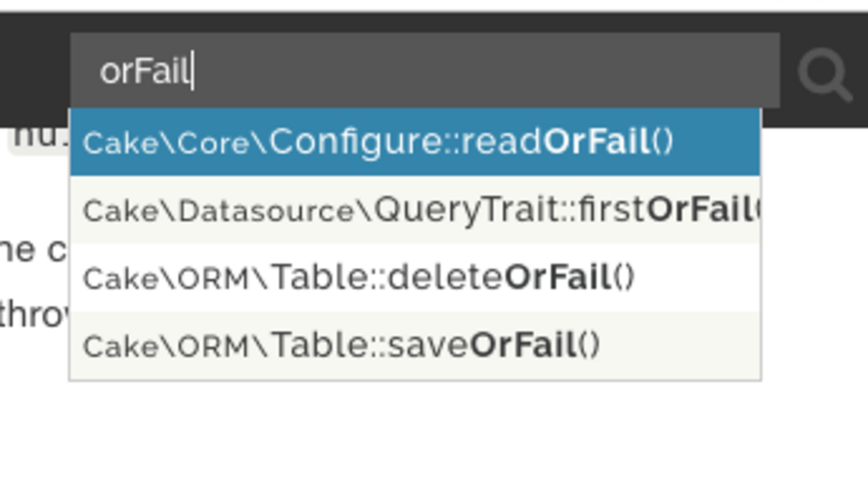Choose the last suggestion in the list
The width and height of the screenshot is (868, 485).
tap(414, 345)
